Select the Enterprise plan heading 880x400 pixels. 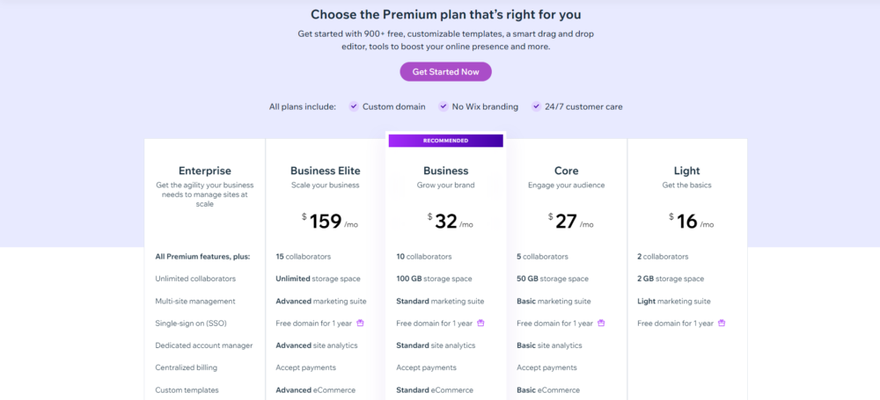point(205,171)
